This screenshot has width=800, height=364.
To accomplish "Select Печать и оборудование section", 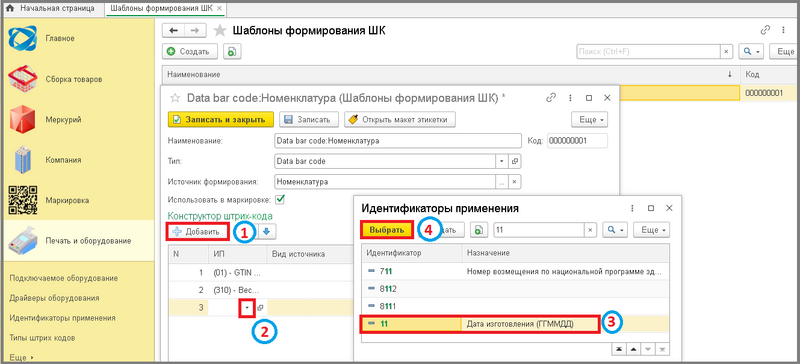I will [x=78, y=240].
